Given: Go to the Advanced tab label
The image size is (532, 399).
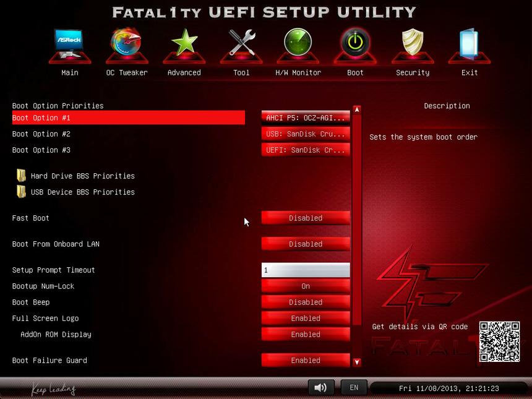Looking at the screenshot, I should pos(184,72).
